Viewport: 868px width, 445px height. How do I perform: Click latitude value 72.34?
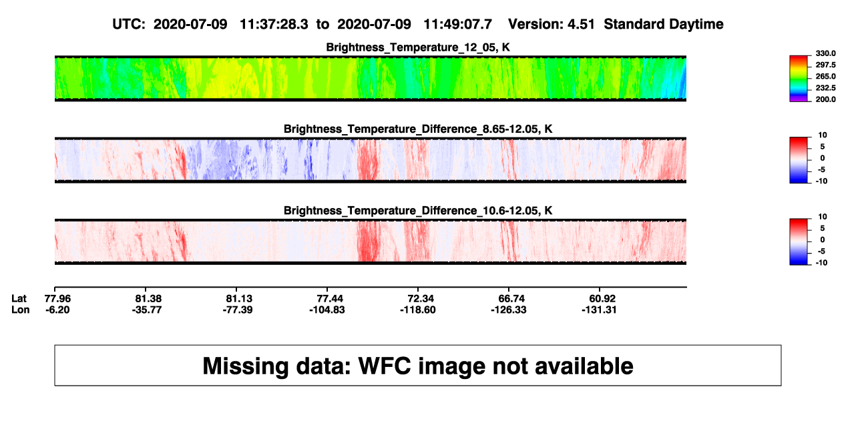click(418, 298)
